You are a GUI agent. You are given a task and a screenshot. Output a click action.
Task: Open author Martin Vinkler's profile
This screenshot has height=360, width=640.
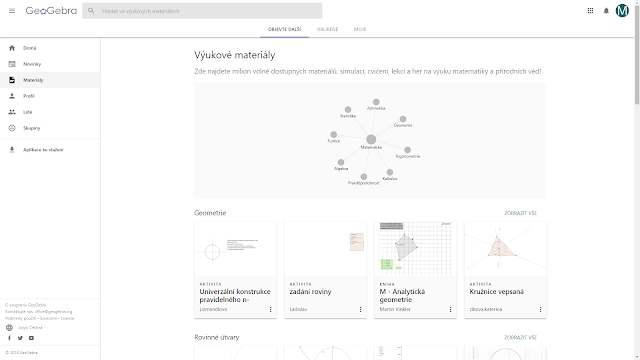pos(395,309)
